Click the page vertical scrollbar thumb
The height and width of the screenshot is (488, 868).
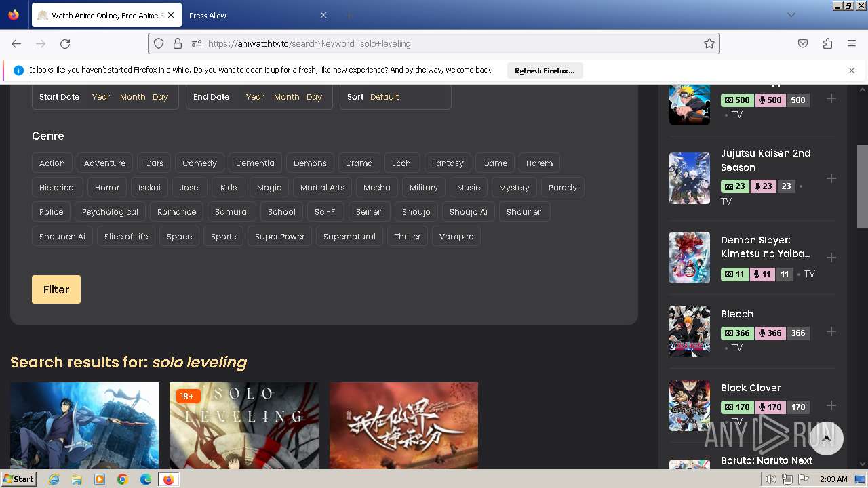pos(862,186)
